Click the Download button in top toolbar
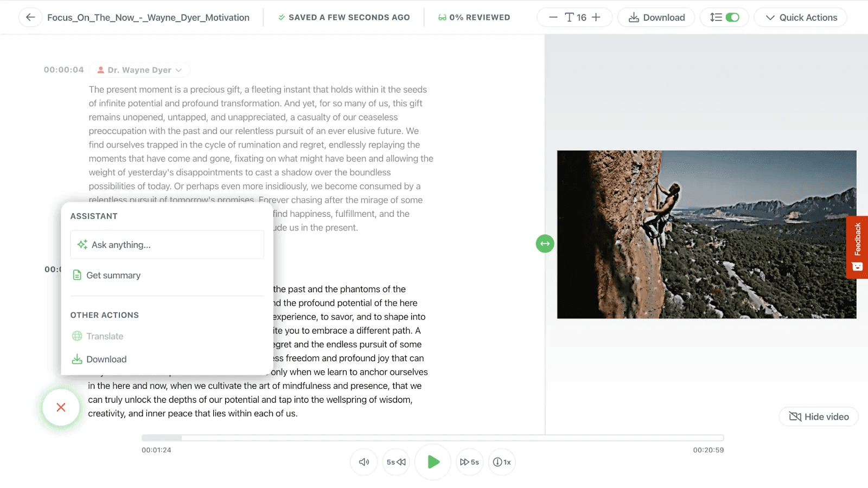This screenshot has height=488, width=868. (656, 17)
